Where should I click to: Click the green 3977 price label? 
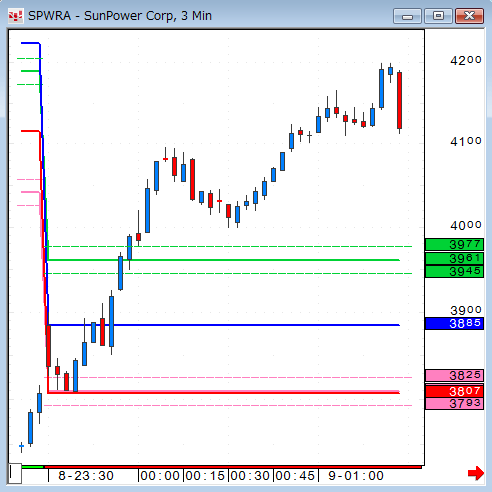454,245
